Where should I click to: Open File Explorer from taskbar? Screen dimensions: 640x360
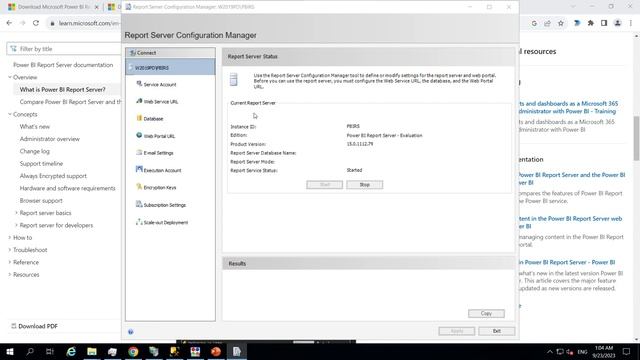pyautogui.click(x=92, y=351)
